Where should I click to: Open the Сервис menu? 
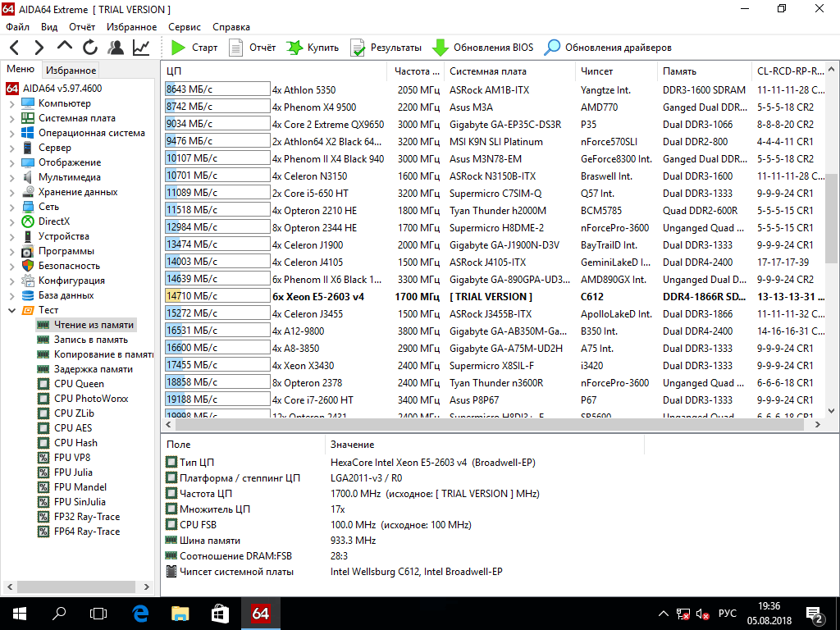click(x=185, y=27)
